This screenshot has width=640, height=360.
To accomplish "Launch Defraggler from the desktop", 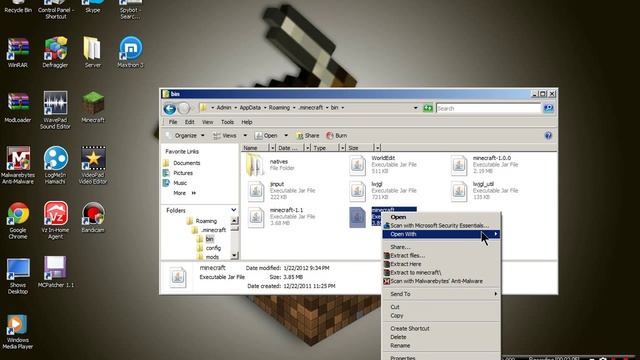I will 55,52.
